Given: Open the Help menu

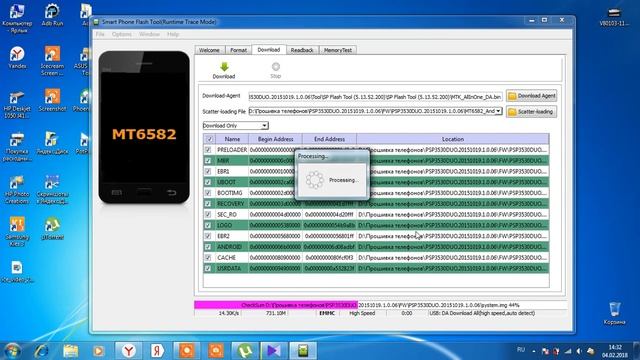Looking at the screenshot, I should pos(173,34).
